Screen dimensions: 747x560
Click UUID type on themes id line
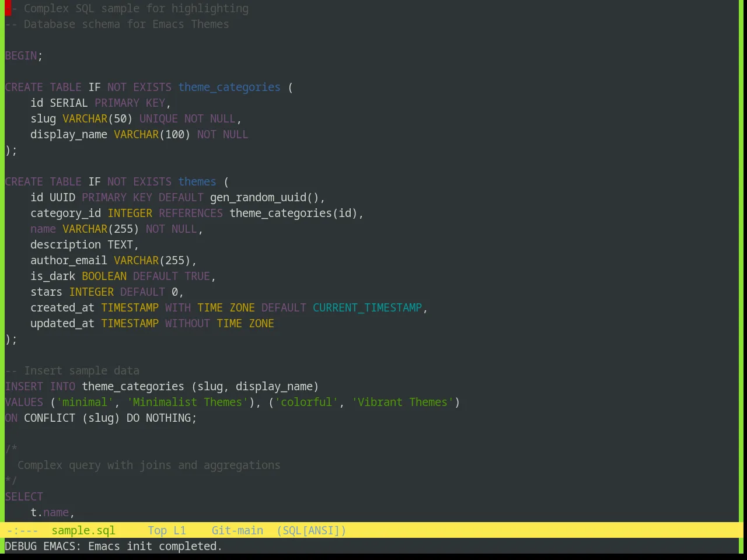click(62, 197)
